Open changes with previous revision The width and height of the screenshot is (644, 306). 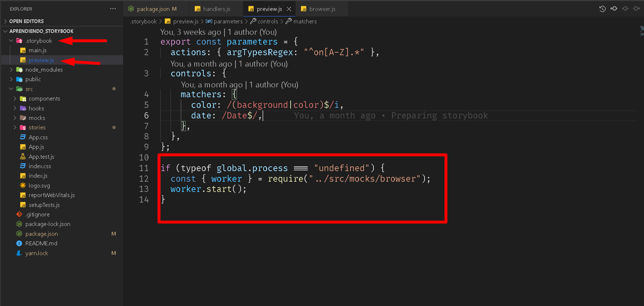coord(614,9)
